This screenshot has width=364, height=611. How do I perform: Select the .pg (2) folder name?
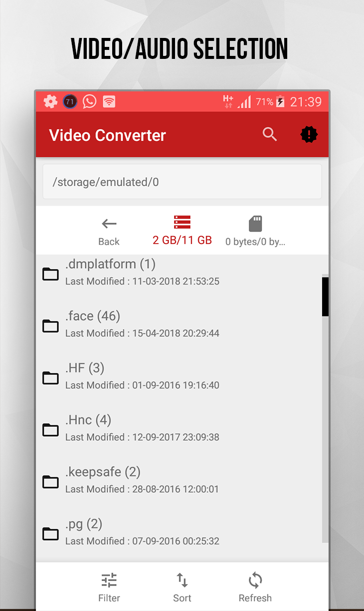(x=84, y=524)
